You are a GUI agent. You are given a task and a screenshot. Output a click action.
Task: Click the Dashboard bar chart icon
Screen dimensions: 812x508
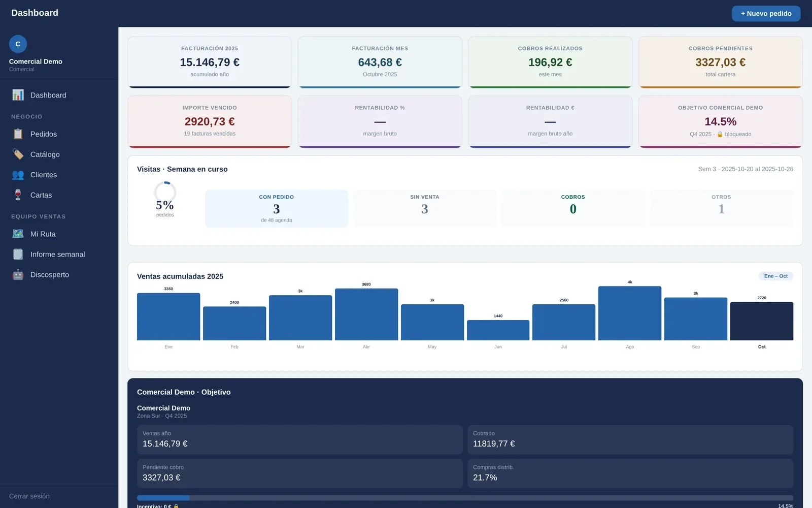coord(18,95)
